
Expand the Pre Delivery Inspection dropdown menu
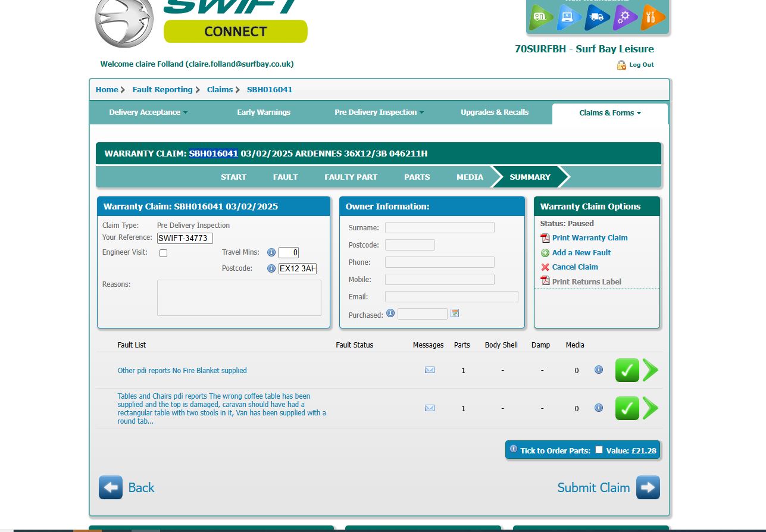tap(379, 112)
